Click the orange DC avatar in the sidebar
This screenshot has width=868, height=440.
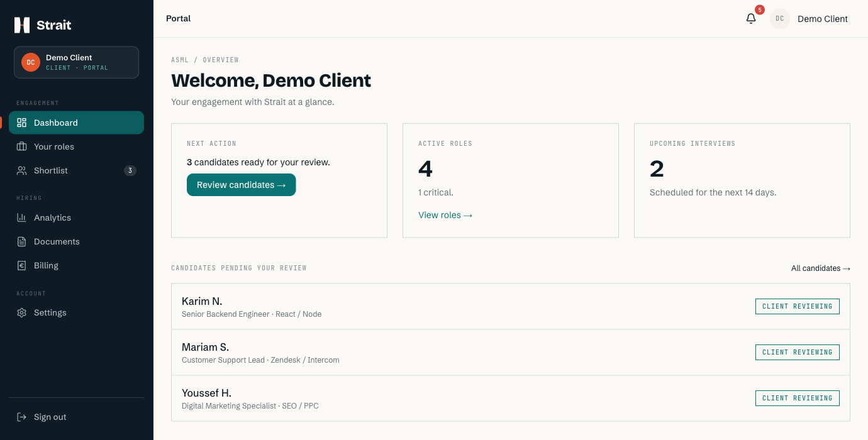coord(31,62)
